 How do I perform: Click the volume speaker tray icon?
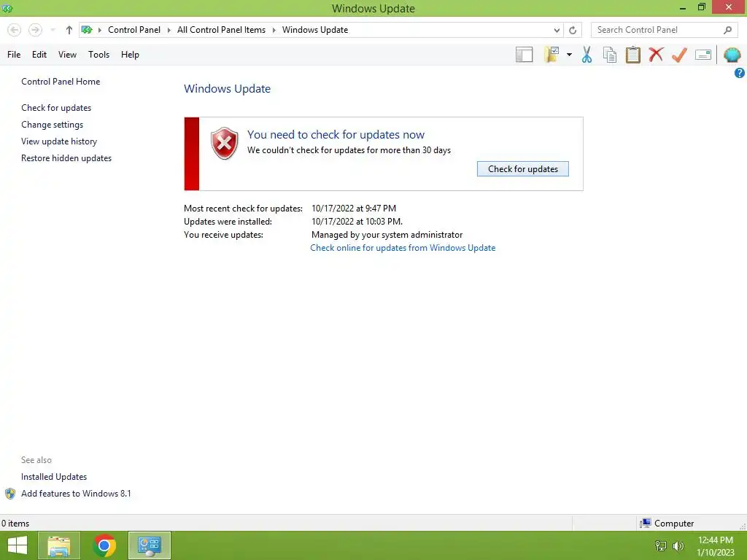coord(678,545)
